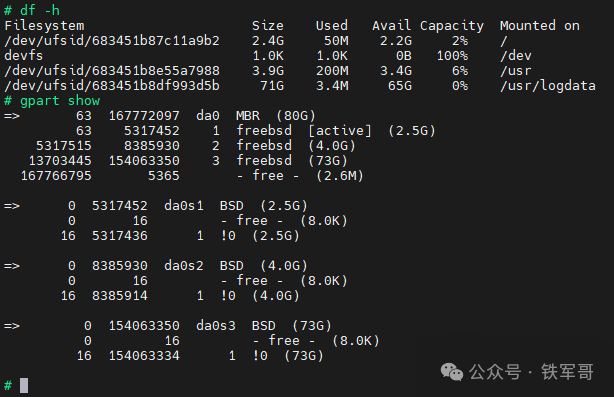Click the arrow marker beside da0s3 BSD
This screenshot has height=397, width=614.
click(12, 326)
